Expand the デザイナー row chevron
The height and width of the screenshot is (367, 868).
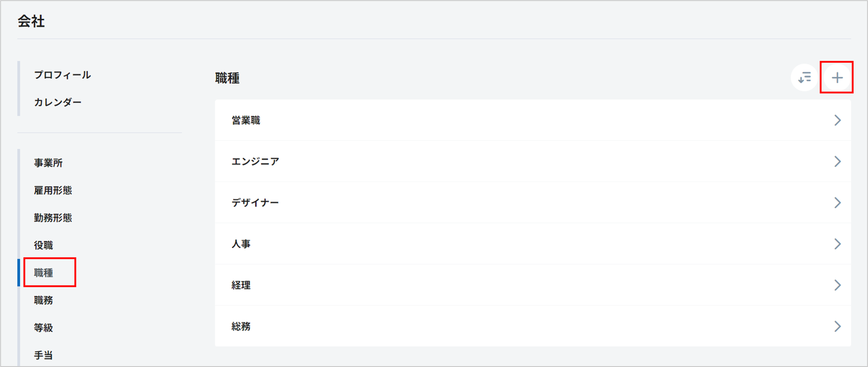[x=837, y=202]
